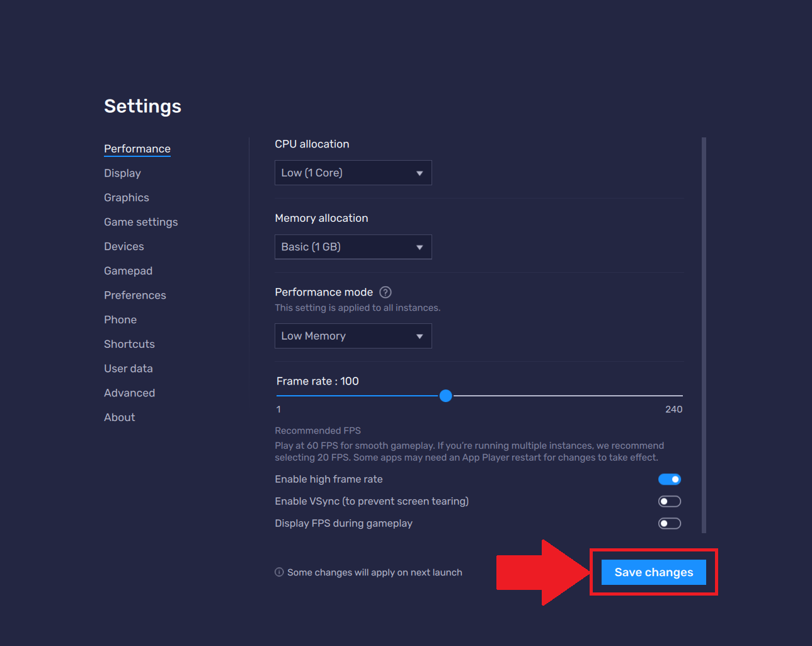
Task: Open the CPU allocation dropdown
Action: [353, 173]
